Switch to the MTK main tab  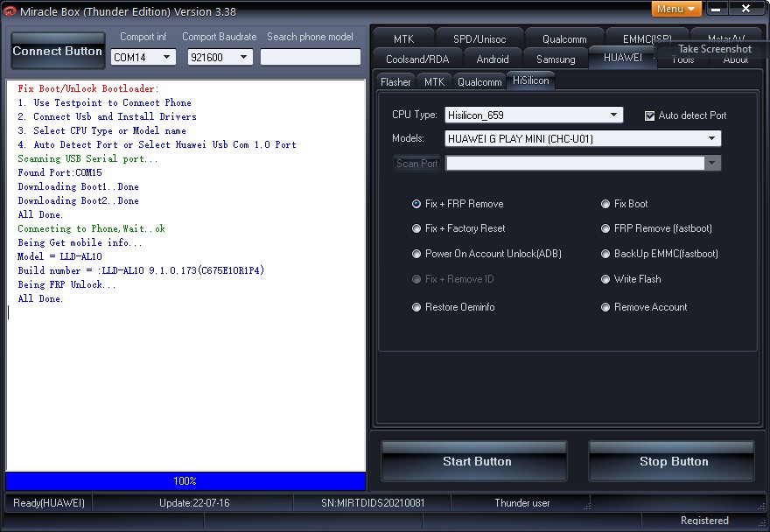point(403,38)
